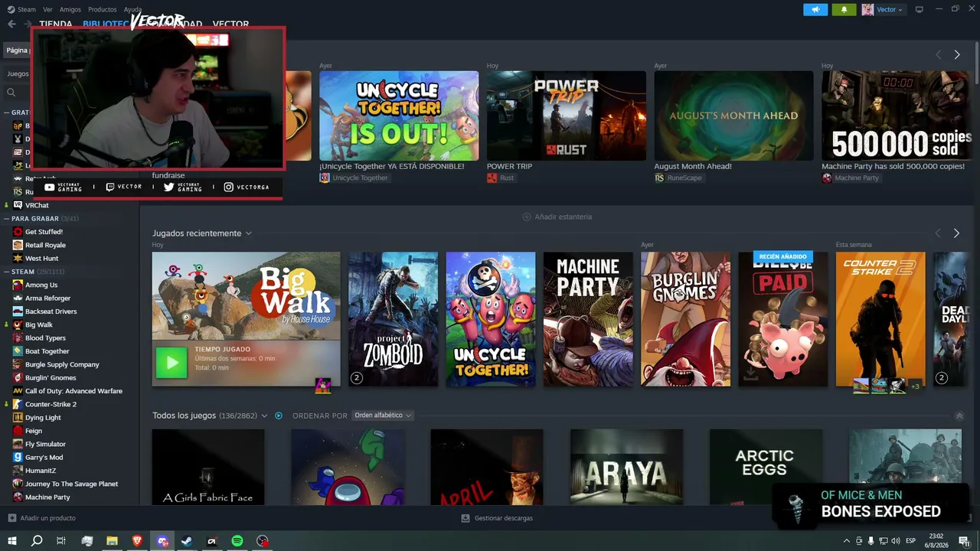The width and height of the screenshot is (980, 551).
Task: Open the Burglin' Gnomes capsule in recent games
Action: (x=685, y=319)
